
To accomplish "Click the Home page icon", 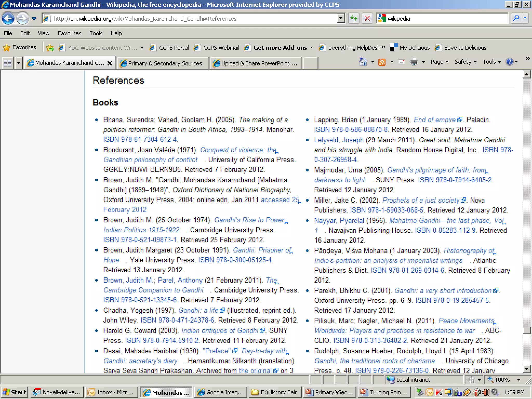I will (363, 62).
